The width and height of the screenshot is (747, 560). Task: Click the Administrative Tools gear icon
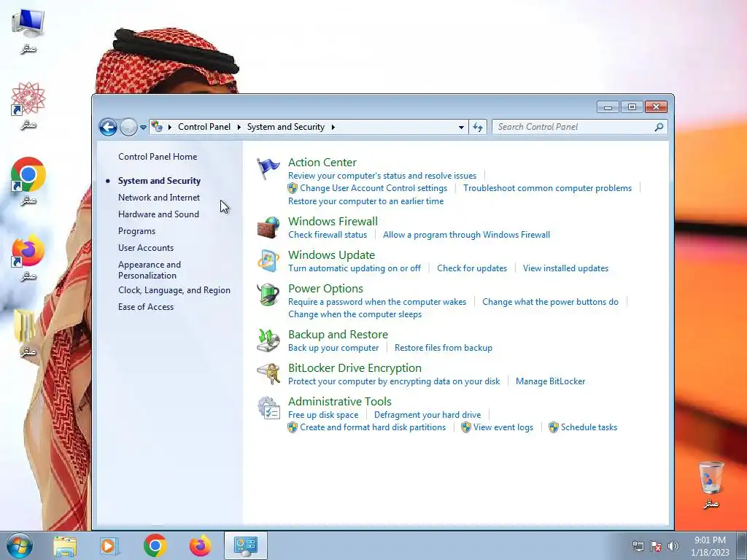pyautogui.click(x=268, y=408)
